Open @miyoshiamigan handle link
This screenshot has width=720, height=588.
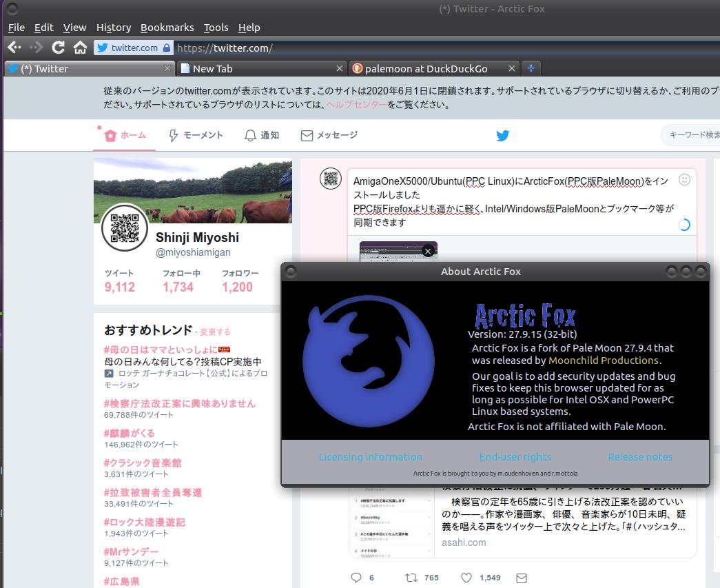click(x=194, y=252)
